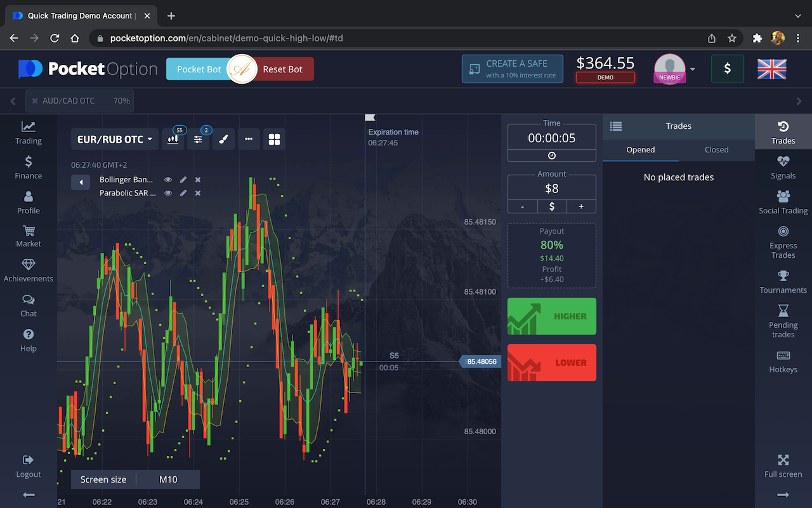Open chart type S5 settings
The width and height of the screenshot is (812, 508).
(173, 139)
